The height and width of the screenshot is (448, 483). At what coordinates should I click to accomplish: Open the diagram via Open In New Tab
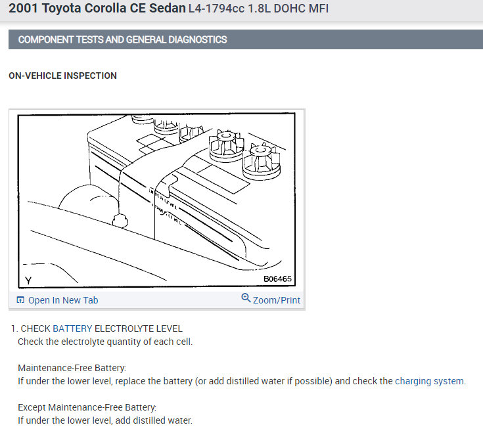63,300
